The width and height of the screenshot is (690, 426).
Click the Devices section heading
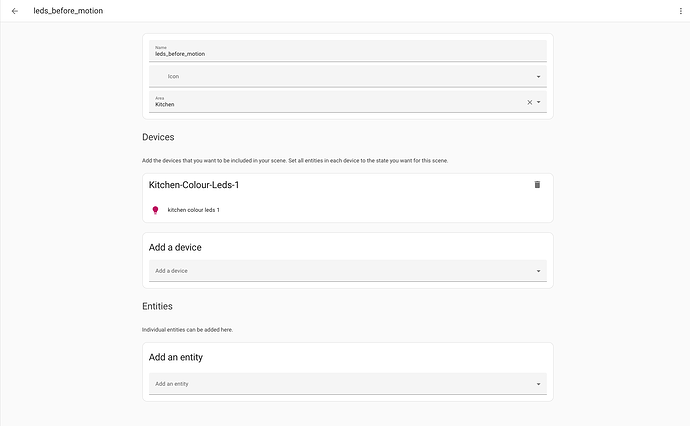(x=158, y=137)
